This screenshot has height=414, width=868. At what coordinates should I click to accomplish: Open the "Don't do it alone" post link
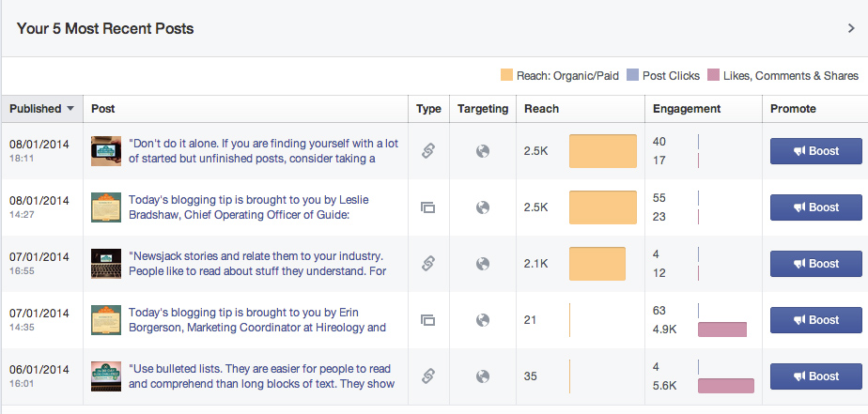coord(263,151)
